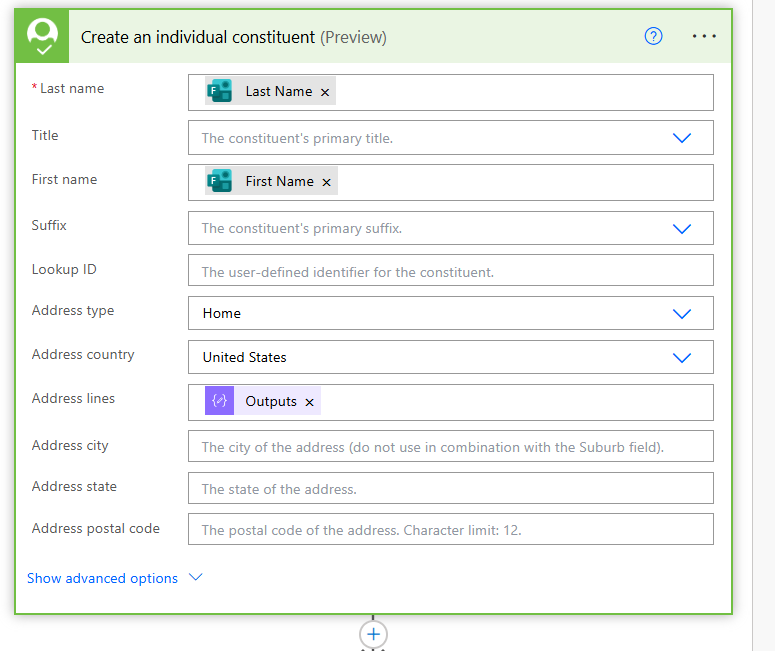Image resolution: width=775 pixels, height=651 pixels.
Task: Expand advanced options chevron
Action: pyautogui.click(x=196, y=577)
